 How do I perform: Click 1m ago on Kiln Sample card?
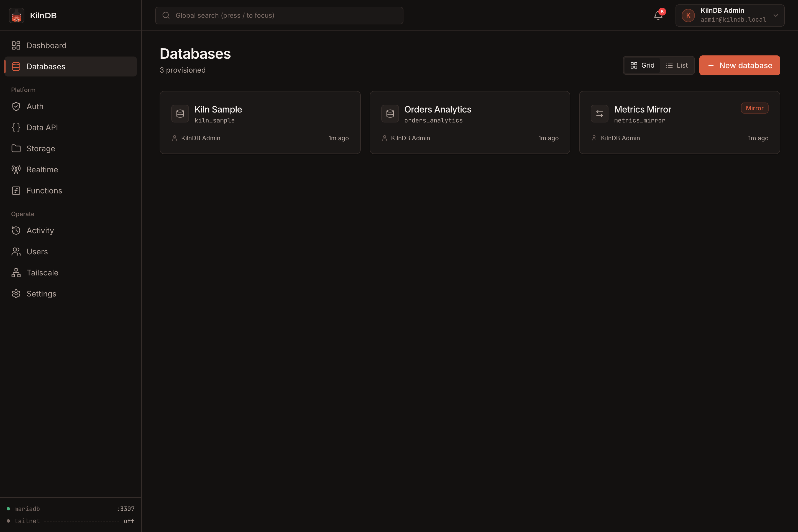[x=338, y=138]
